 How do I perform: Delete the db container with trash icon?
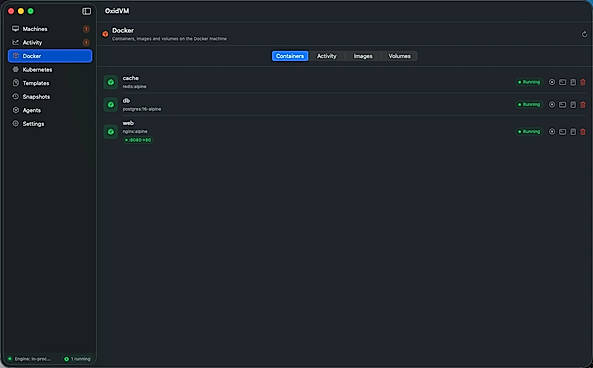pyautogui.click(x=583, y=104)
